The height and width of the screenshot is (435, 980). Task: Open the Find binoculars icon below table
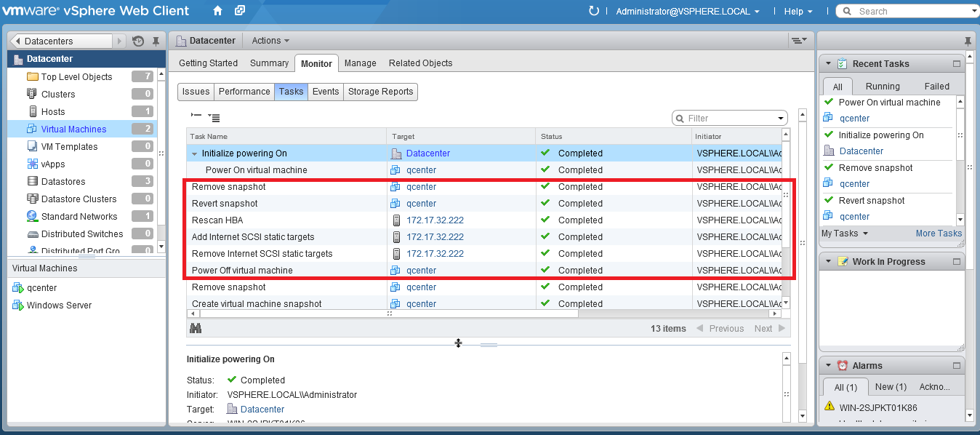click(195, 328)
